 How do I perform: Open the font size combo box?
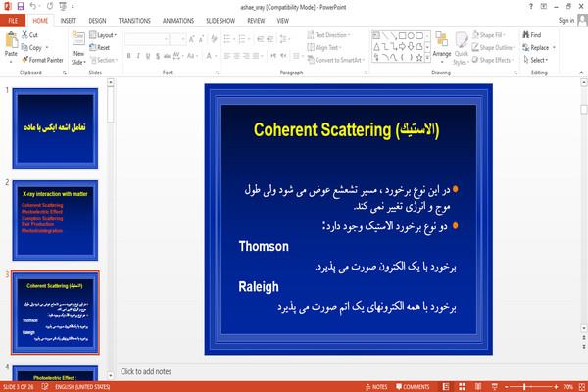[x=177, y=39]
